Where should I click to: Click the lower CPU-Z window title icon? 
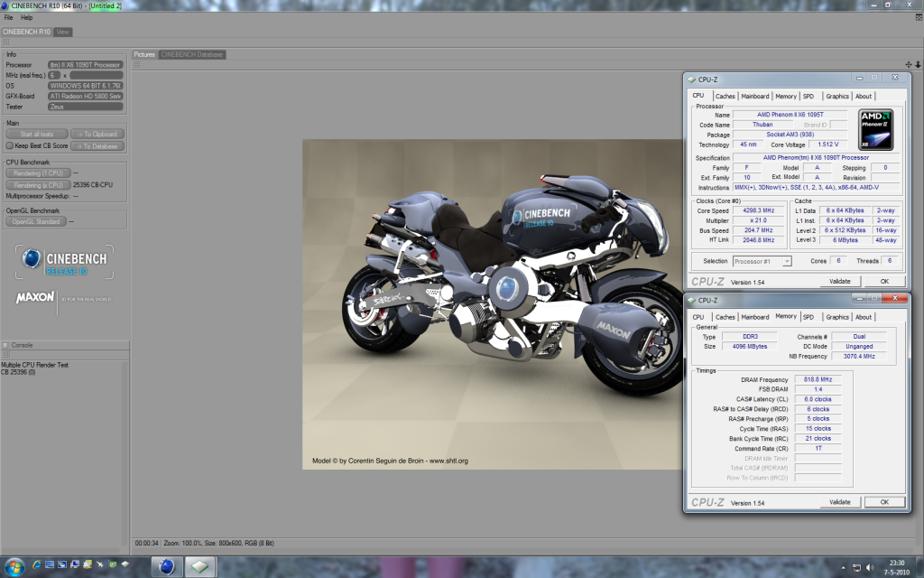[691, 300]
